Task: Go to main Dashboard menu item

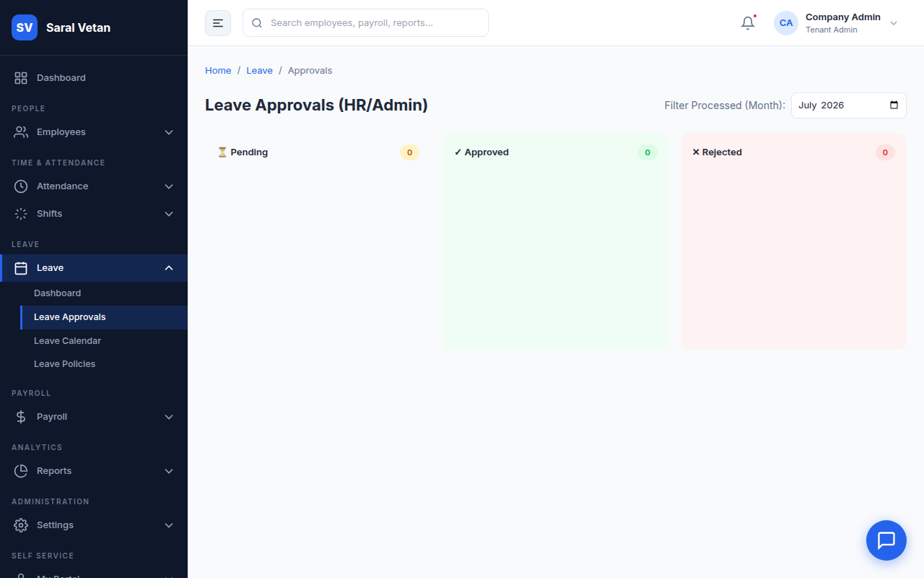Action: [94, 78]
